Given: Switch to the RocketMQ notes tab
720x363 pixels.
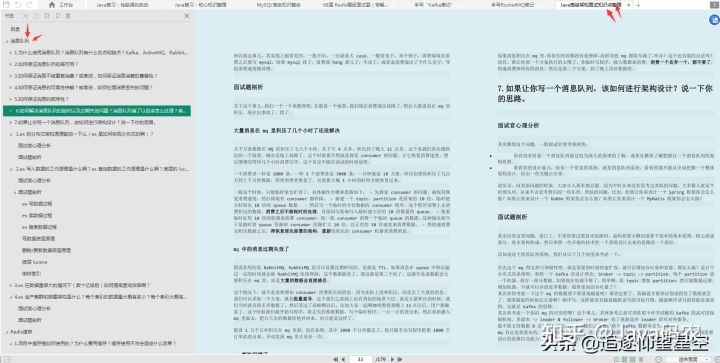Looking at the screenshot, I should (x=511, y=5).
